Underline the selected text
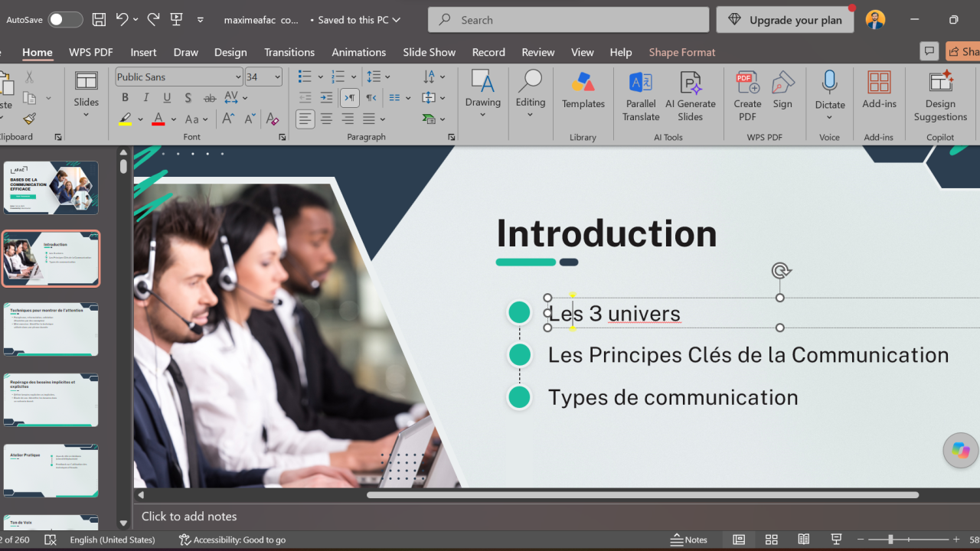Image resolution: width=980 pixels, height=551 pixels. pos(166,98)
